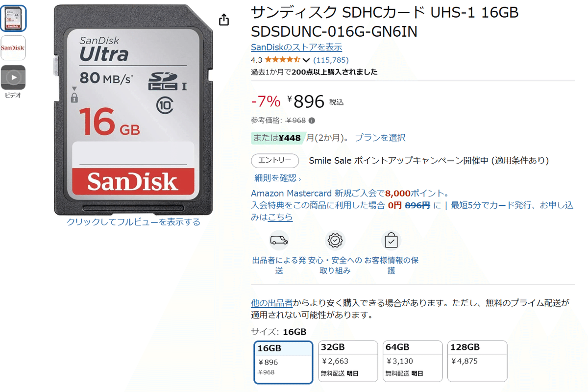Choose the 64GB size option
Viewport: 588px width, 392px height.
click(413, 361)
